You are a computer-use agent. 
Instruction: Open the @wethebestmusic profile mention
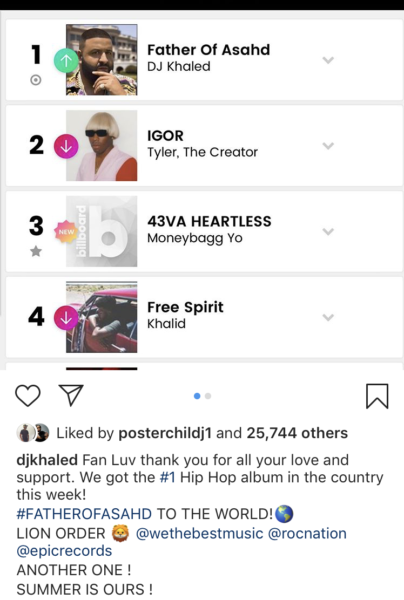pyautogui.click(x=199, y=533)
